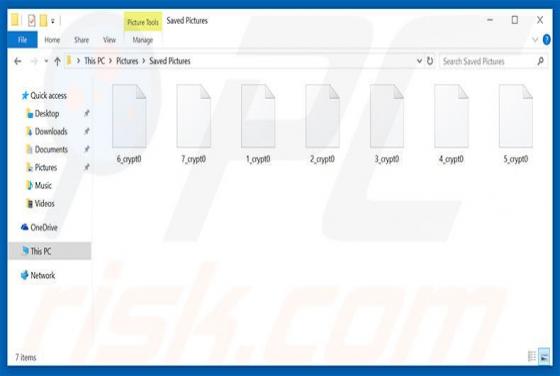Click the Back navigation arrow

point(18,61)
